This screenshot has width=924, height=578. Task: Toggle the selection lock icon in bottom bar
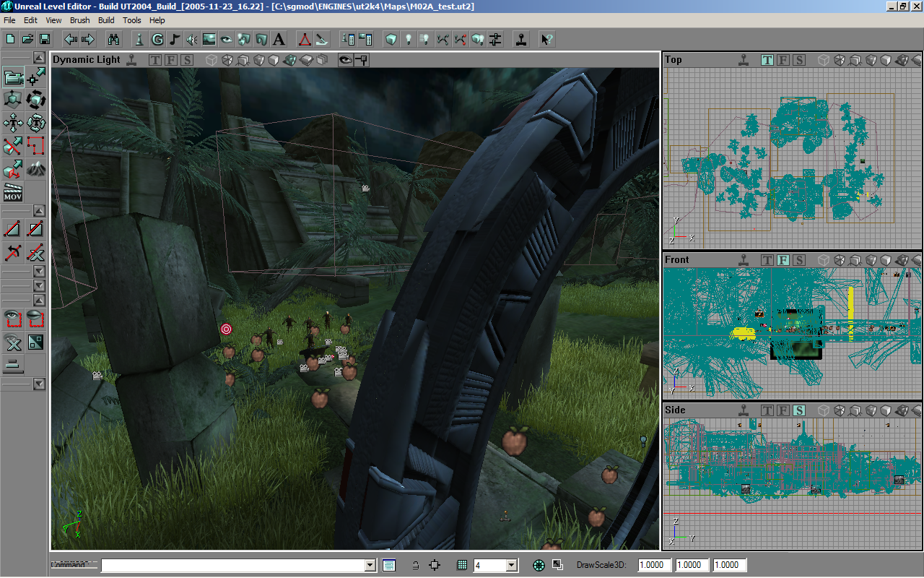415,565
